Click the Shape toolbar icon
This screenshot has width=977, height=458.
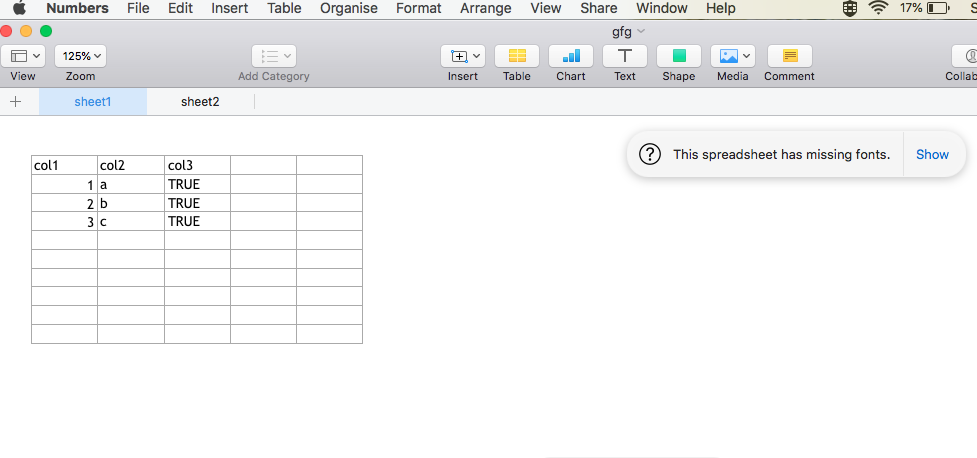pos(679,56)
